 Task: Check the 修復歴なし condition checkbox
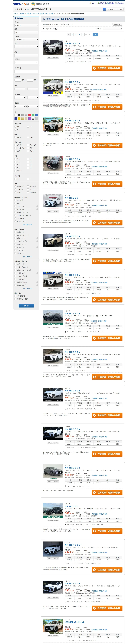pos(28,187)
